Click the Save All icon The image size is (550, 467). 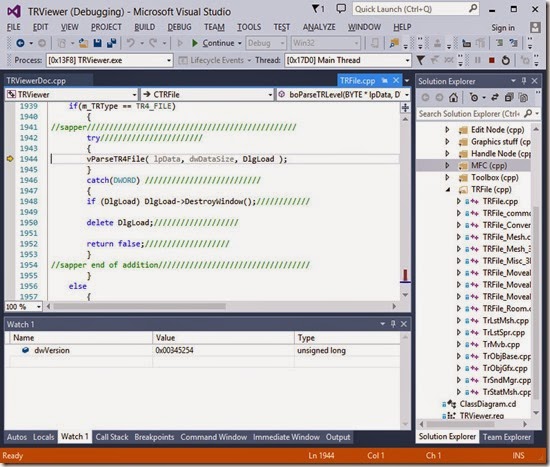point(112,43)
